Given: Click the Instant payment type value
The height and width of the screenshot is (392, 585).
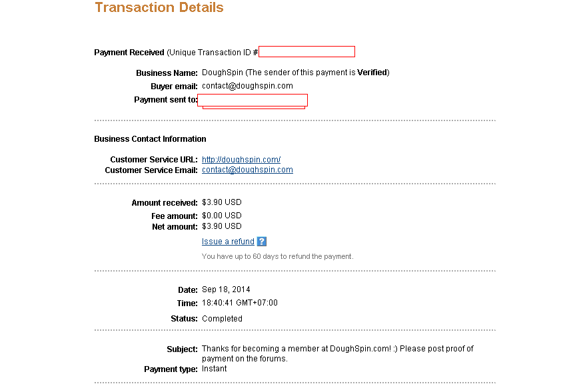Looking at the screenshot, I should tap(214, 369).
